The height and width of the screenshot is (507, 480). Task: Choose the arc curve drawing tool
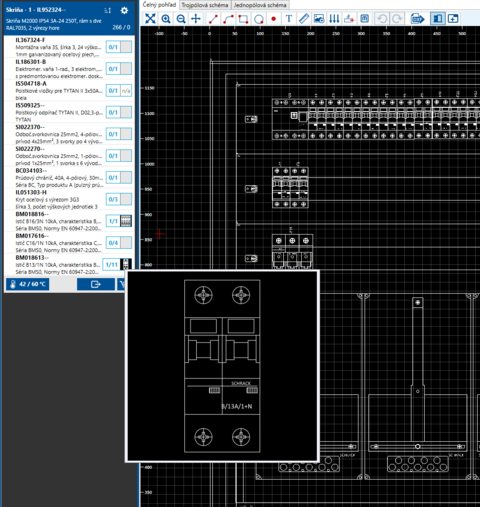click(228, 19)
